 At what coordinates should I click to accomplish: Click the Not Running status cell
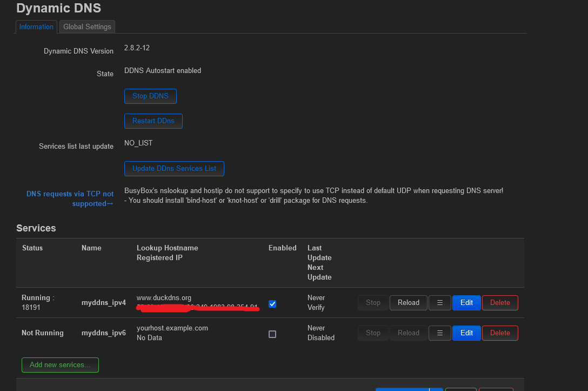coord(42,333)
